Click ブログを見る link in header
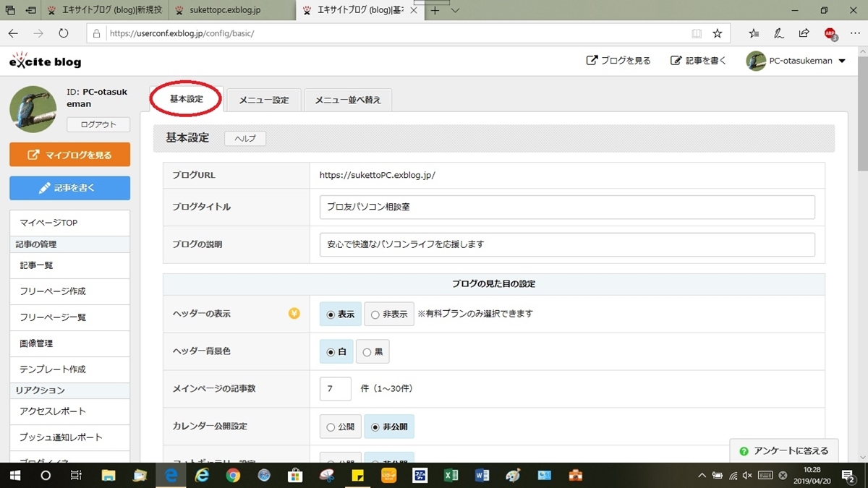This screenshot has width=868, height=488. tap(618, 61)
